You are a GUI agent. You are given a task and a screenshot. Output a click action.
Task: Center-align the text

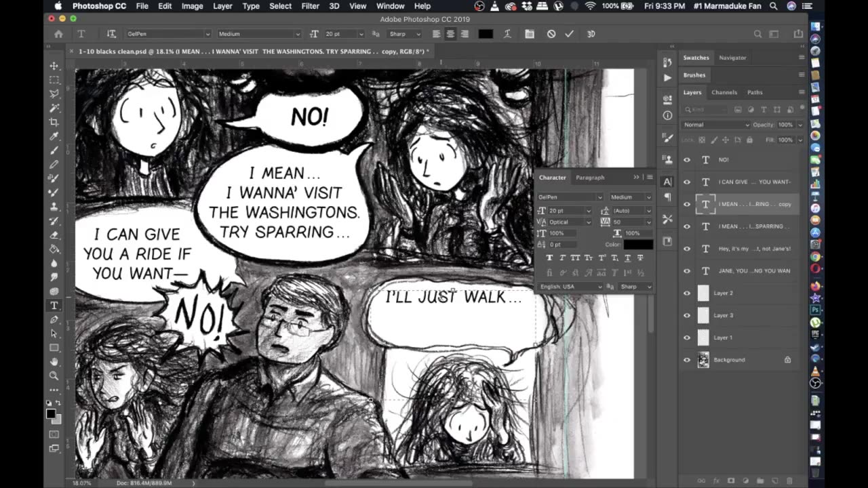click(450, 34)
